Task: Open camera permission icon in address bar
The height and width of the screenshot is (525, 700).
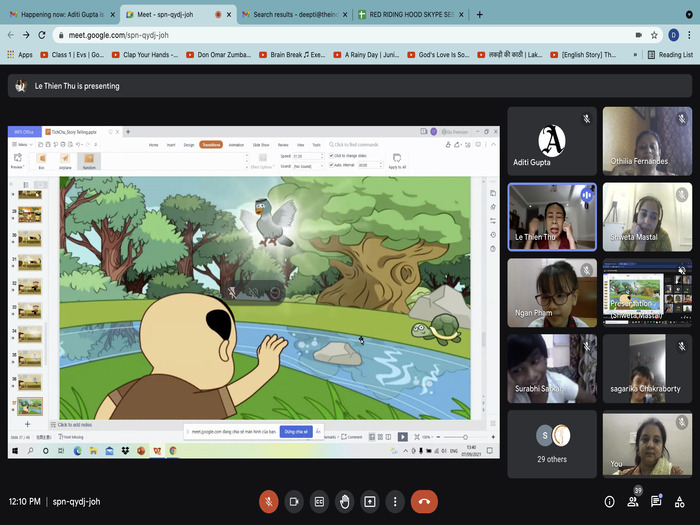Action: [x=639, y=35]
